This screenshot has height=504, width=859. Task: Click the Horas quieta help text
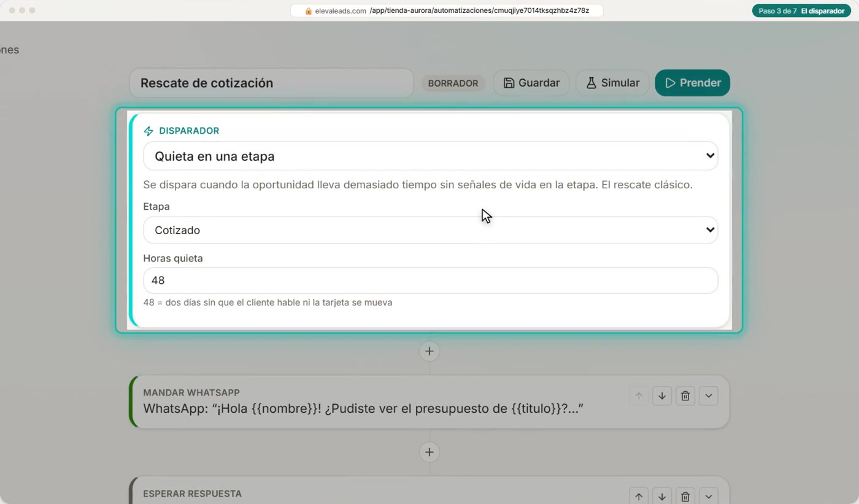268,302
